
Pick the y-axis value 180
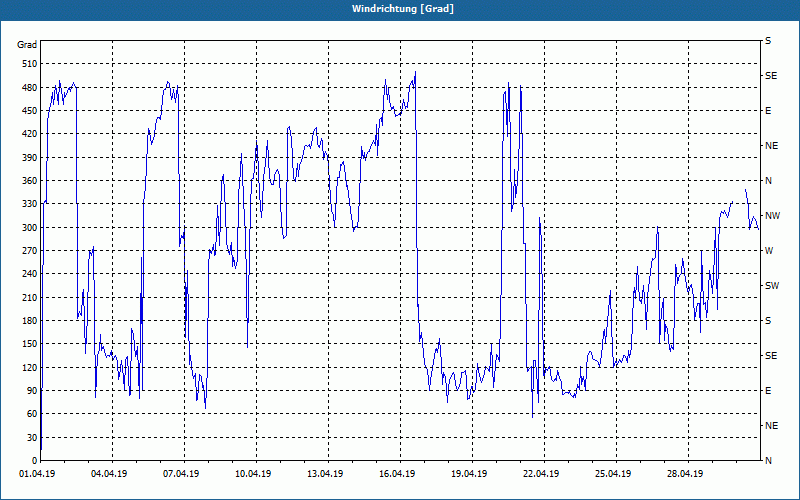pos(30,321)
